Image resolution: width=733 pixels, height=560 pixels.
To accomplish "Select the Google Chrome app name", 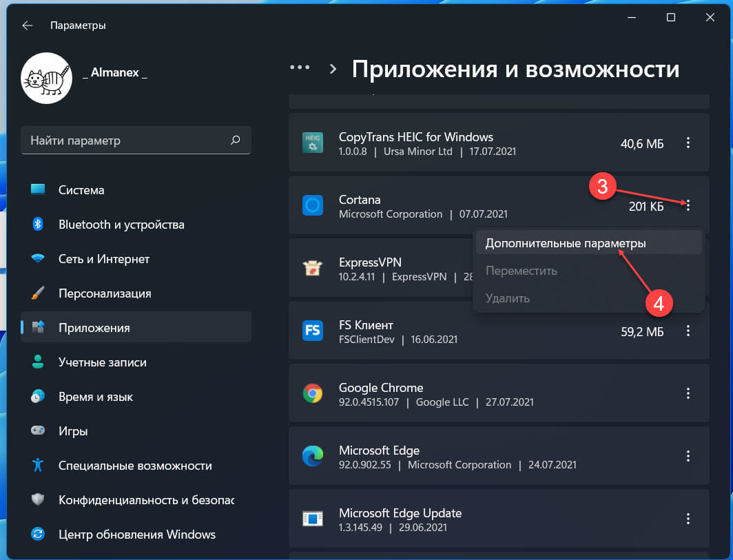I will click(380, 388).
